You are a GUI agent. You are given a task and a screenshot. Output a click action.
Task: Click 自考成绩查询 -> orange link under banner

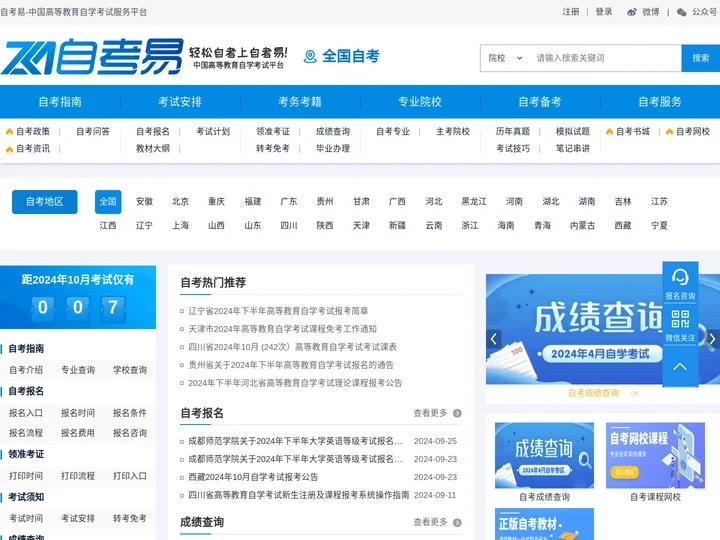(x=602, y=393)
